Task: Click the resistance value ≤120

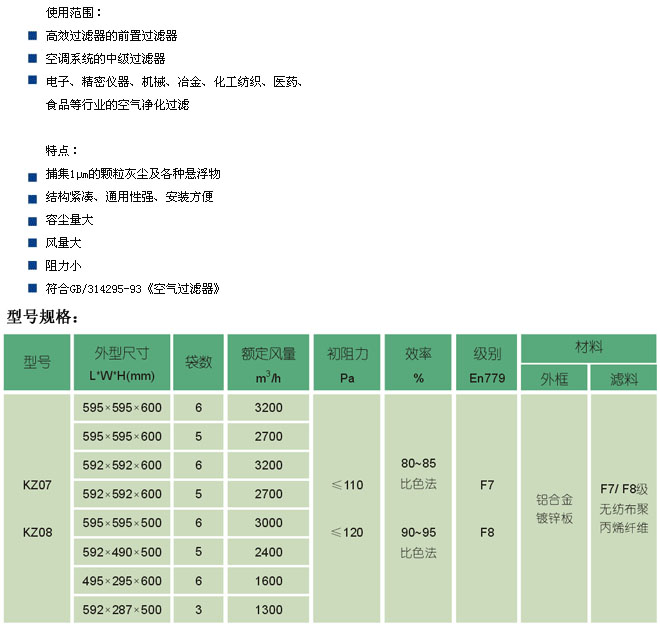Action: click(347, 532)
